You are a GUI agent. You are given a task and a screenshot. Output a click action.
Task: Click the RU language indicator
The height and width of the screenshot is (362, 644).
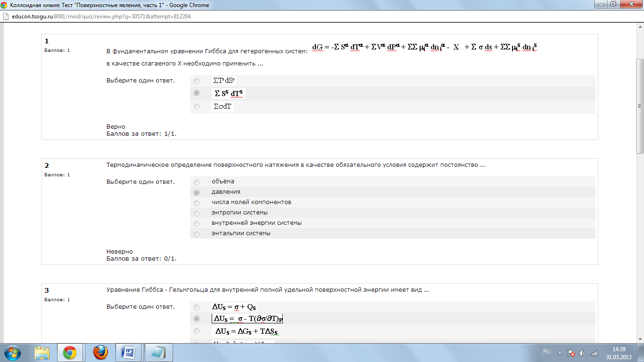(547, 352)
